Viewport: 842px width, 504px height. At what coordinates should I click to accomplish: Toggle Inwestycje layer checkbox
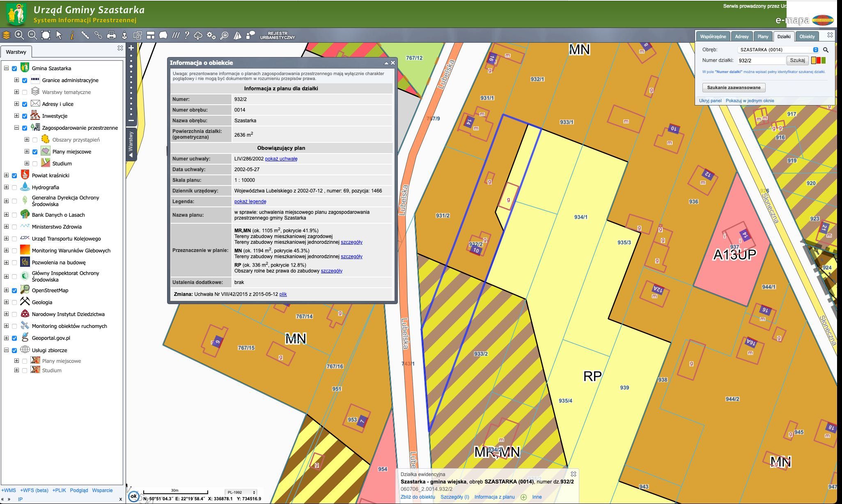tap(25, 116)
